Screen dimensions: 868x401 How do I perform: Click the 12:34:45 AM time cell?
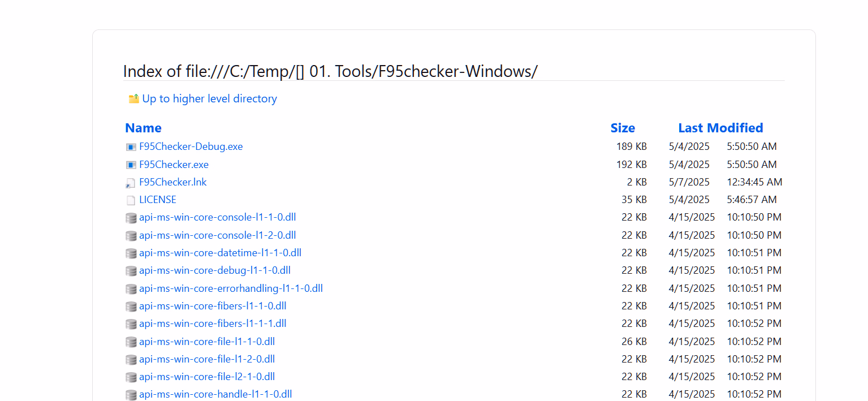(755, 182)
